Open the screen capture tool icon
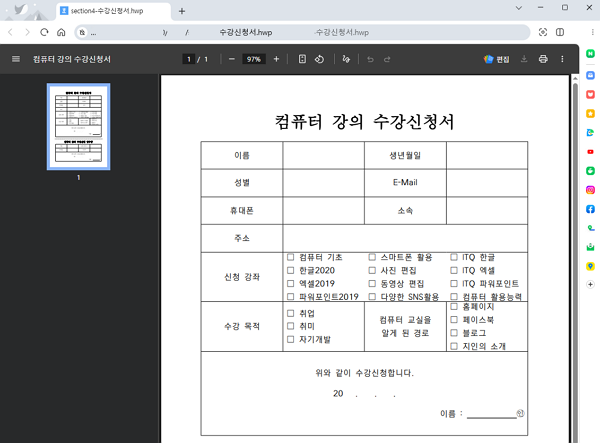Viewport: 600px width, 443px height. point(543,32)
